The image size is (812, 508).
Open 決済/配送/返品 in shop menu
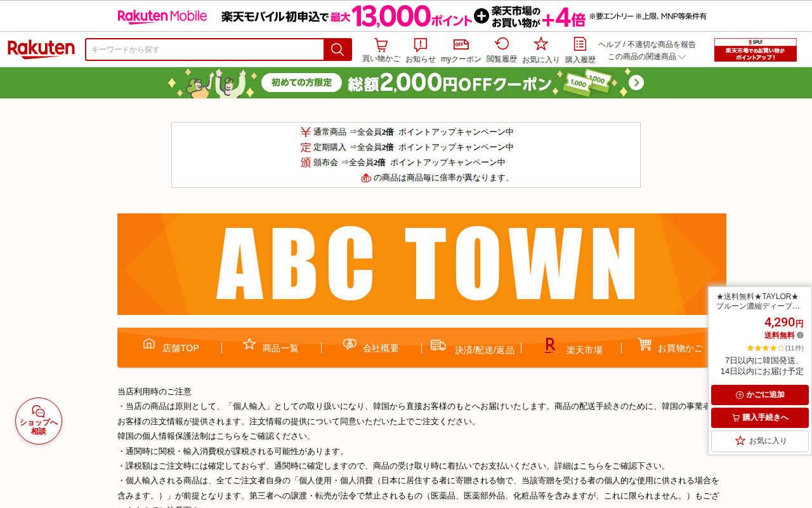click(485, 350)
